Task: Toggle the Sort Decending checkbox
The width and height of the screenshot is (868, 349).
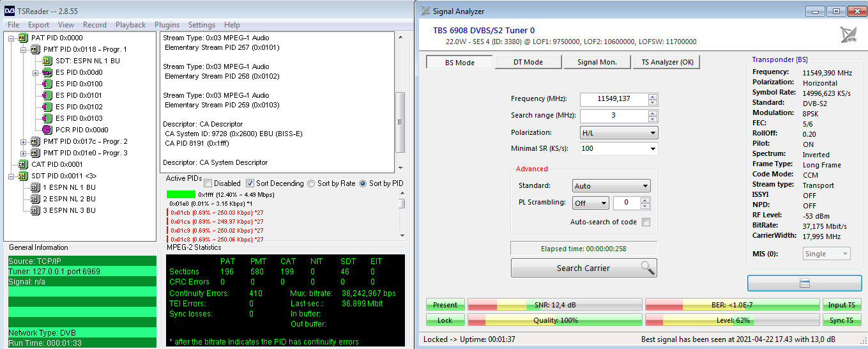Action: point(250,183)
